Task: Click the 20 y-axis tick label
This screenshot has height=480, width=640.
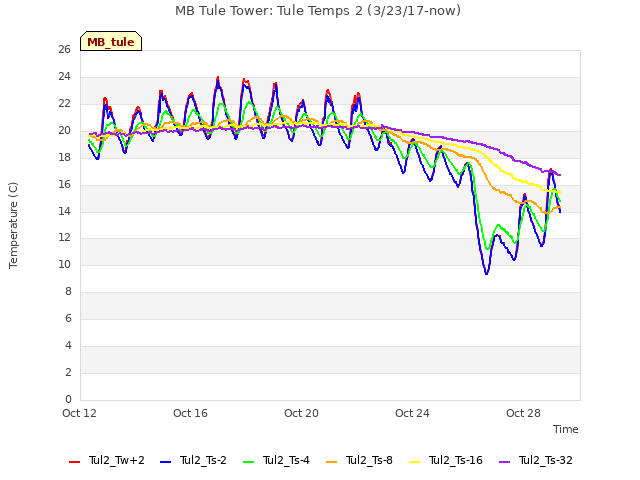Action: 64,131
